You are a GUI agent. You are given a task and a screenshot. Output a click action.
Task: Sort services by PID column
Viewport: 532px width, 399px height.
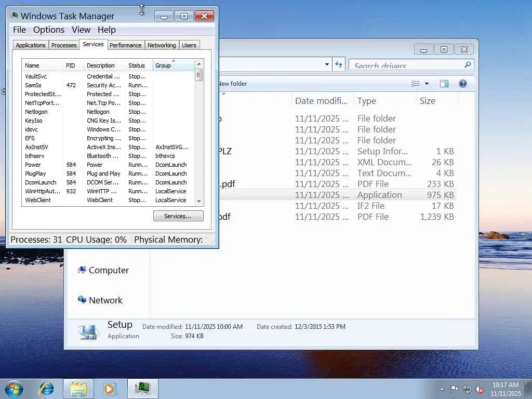pos(73,65)
